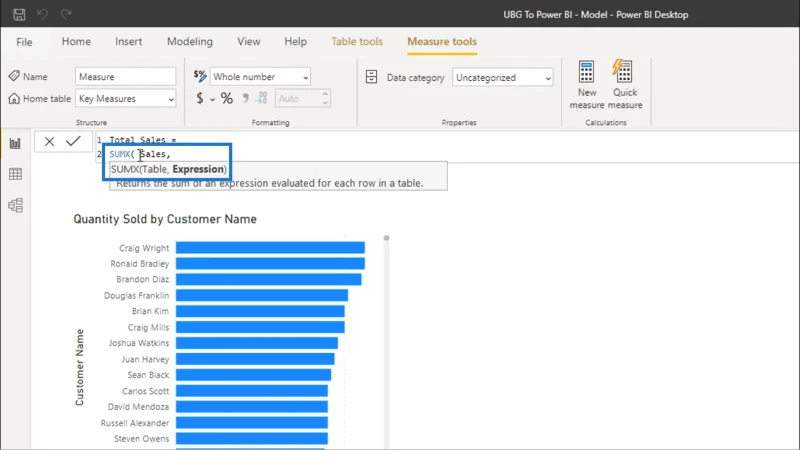Click the David Mendoza label
The height and width of the screenshot is (450, 800).
[x=138, y=407]
